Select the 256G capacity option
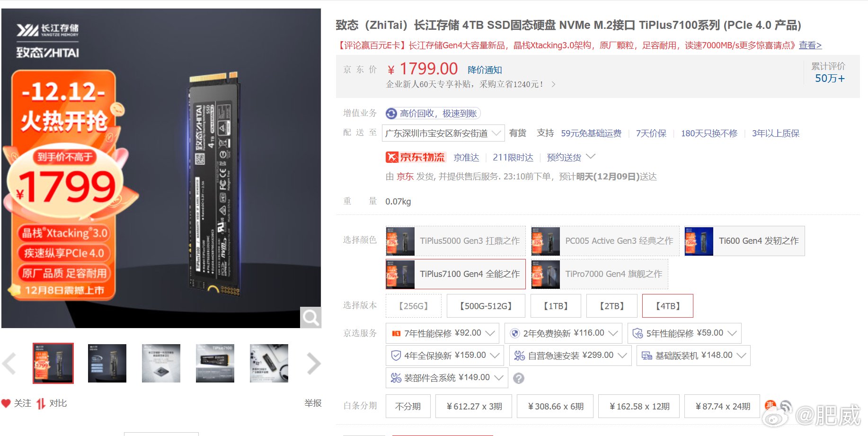 [x=413, y=306]
